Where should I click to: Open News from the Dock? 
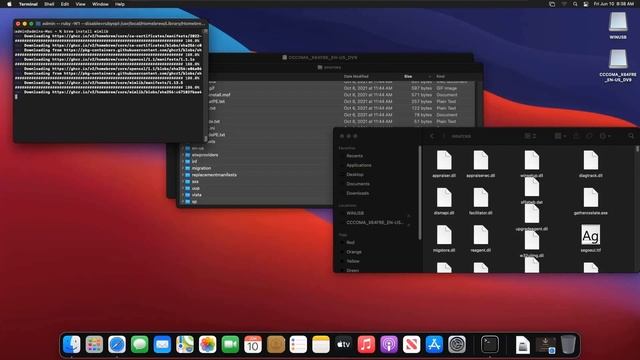tap(411, 344)
